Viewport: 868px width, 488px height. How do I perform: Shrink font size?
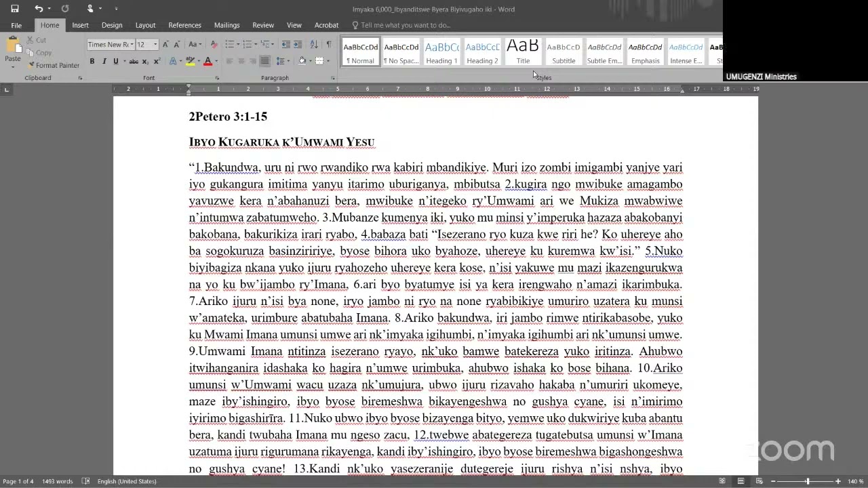coord(176,45)
